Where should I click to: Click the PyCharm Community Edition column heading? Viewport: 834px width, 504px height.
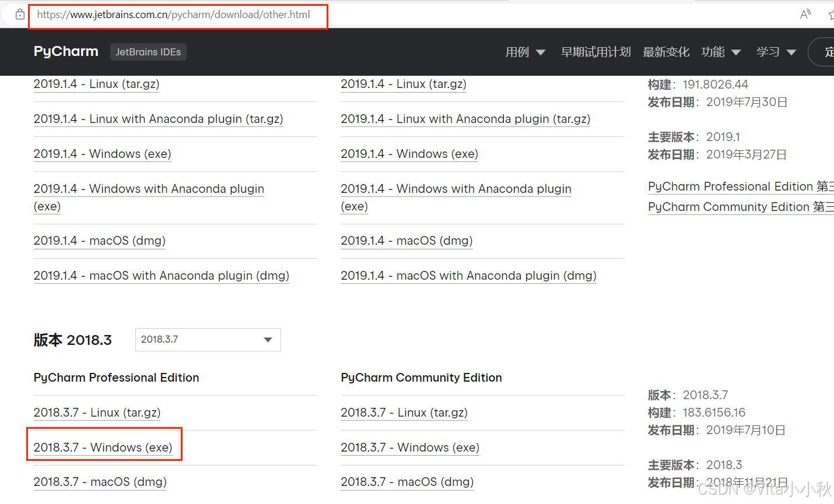(421, 378)
